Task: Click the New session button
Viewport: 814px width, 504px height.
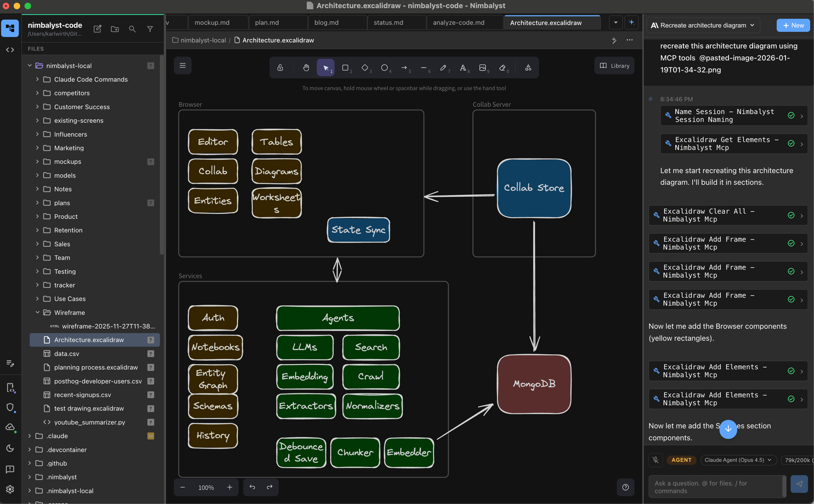Action: pyautogui.click(x=793, y=25)
